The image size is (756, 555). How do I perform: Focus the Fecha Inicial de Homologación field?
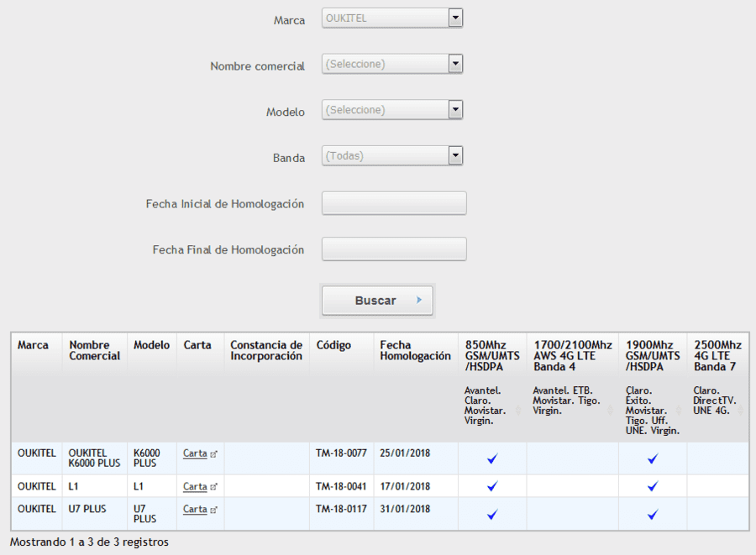(x=394, y=203)
